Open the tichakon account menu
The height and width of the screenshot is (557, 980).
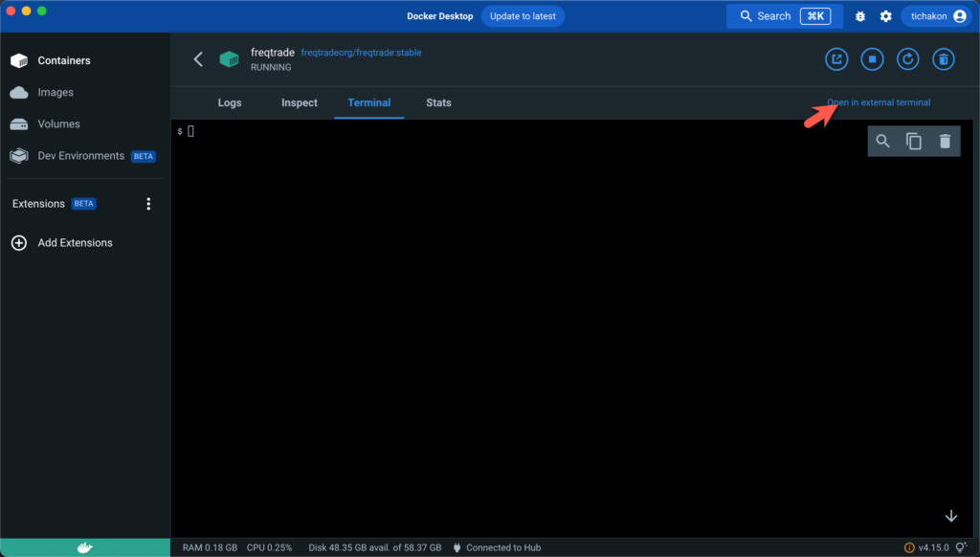pos(938,16)
